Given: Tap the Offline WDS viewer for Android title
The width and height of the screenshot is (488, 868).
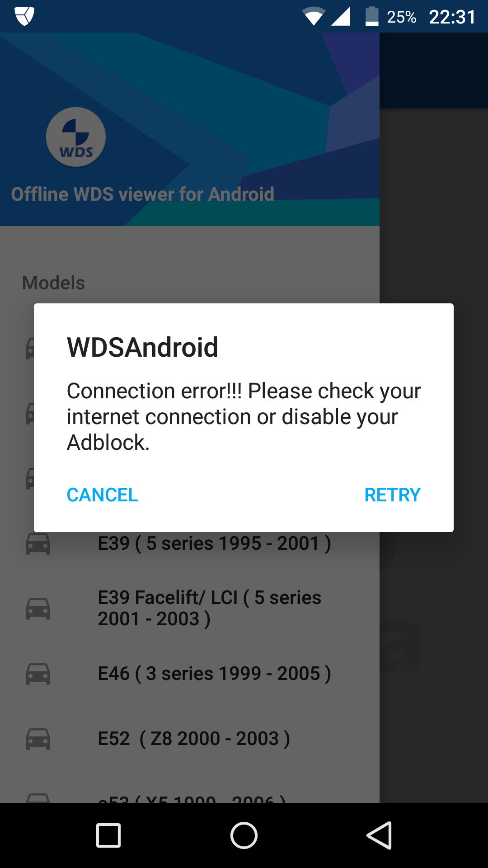Looking at the screenshot, I should tap(143, 194).
